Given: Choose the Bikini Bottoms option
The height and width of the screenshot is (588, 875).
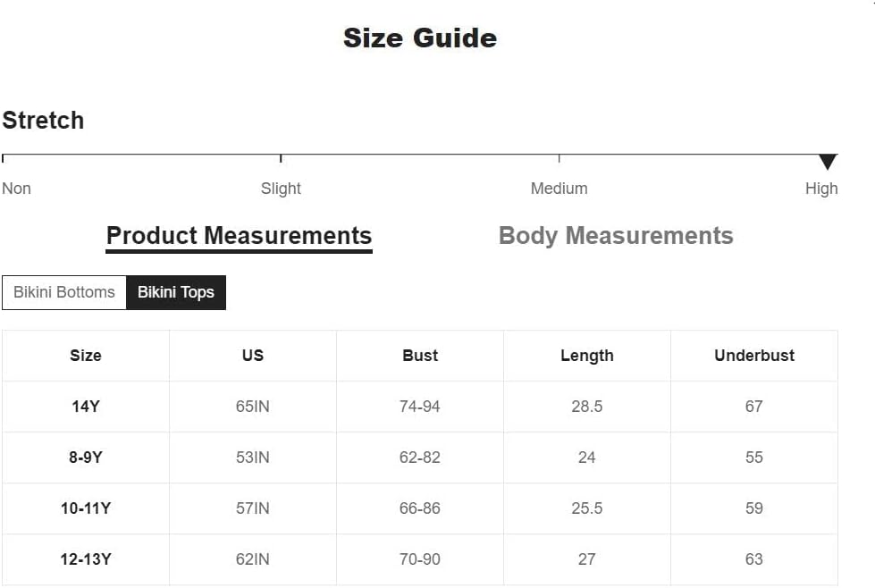Looking at the screenshot, I should [x=64, y=292].
